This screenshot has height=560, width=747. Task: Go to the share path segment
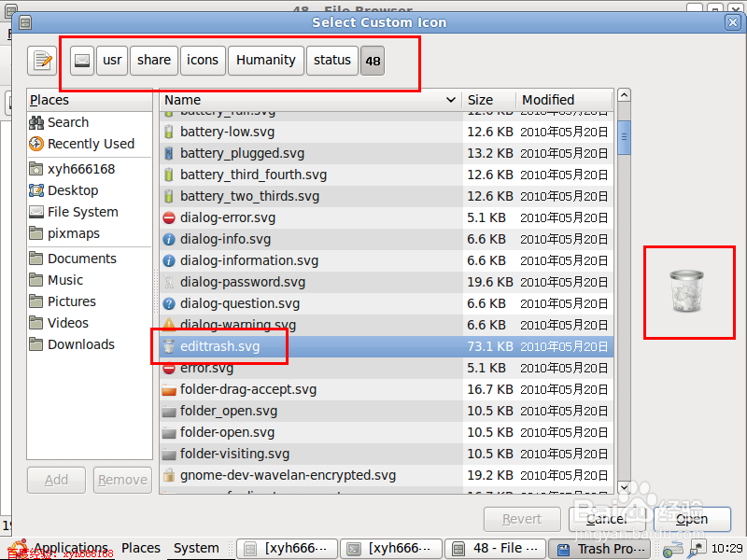coord(154,61)
